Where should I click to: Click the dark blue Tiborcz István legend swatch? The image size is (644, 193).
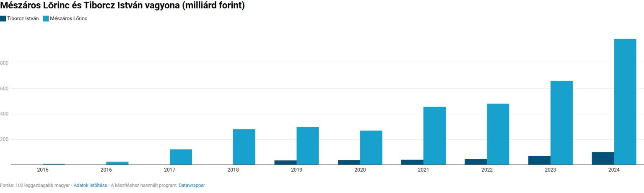[x=3, y=18]
